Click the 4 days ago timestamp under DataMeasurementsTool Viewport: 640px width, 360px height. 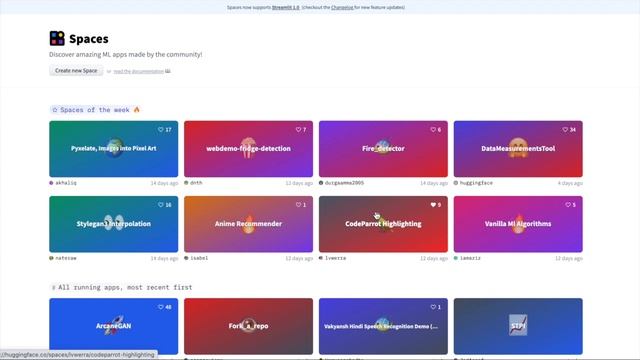tap(570, 183)
